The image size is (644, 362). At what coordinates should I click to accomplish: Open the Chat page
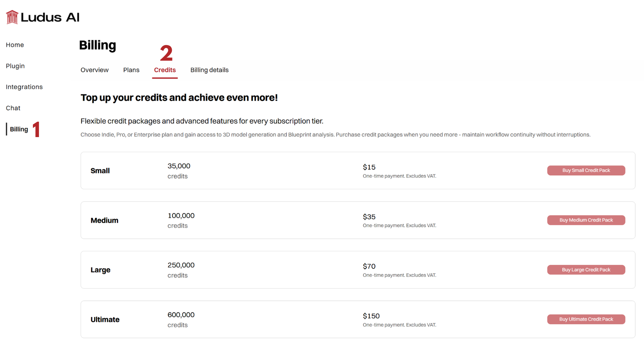pos(13,108)
